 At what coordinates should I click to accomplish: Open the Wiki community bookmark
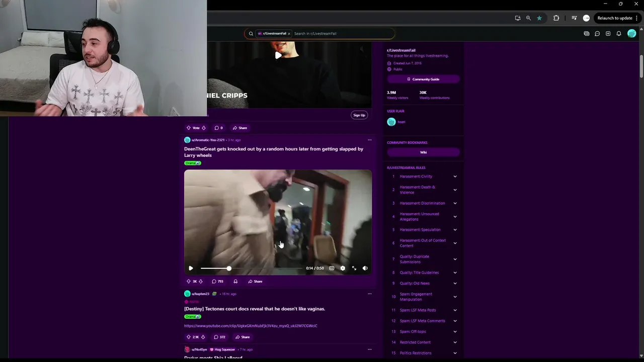(x=423, y=152)
